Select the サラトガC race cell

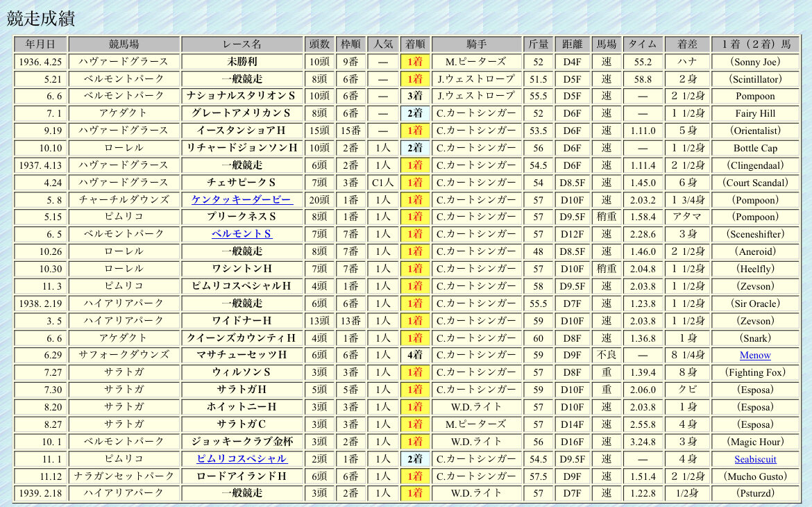(242, 424)
